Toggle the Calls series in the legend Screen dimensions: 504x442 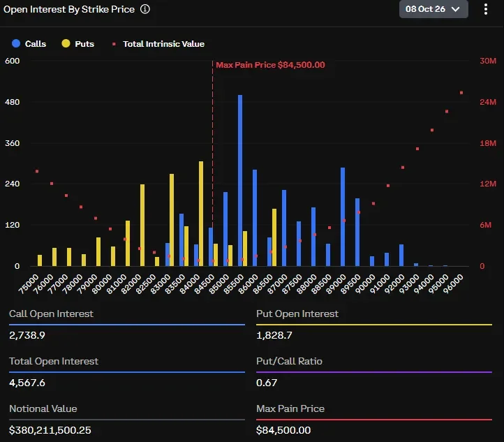coord(29,44)
